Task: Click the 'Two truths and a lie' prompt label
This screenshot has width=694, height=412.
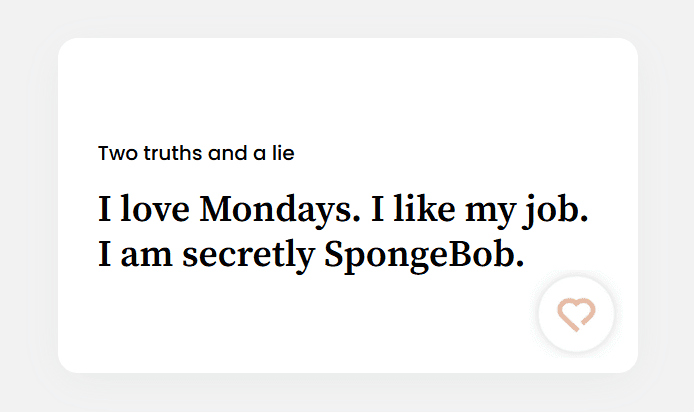Action: click(x=196, y=154)
